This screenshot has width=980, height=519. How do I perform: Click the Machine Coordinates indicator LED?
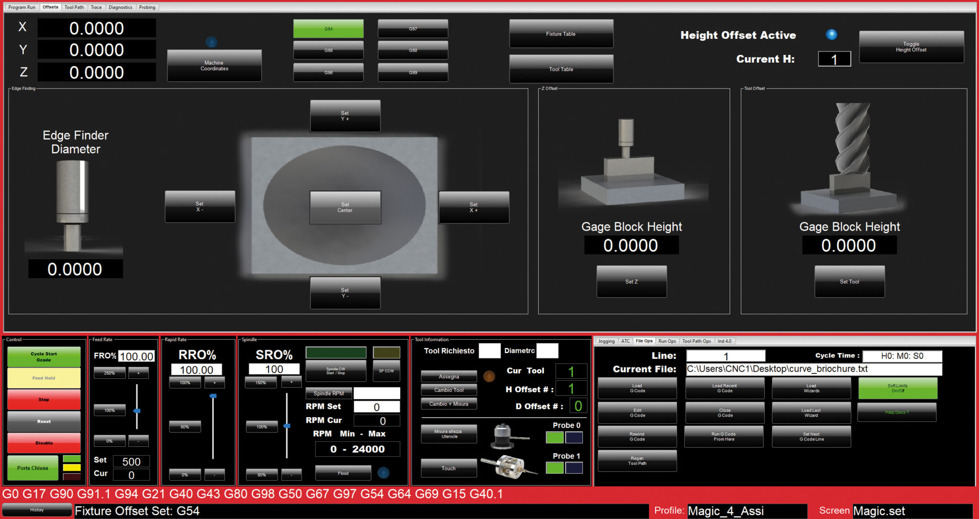[x=211, y=42]
